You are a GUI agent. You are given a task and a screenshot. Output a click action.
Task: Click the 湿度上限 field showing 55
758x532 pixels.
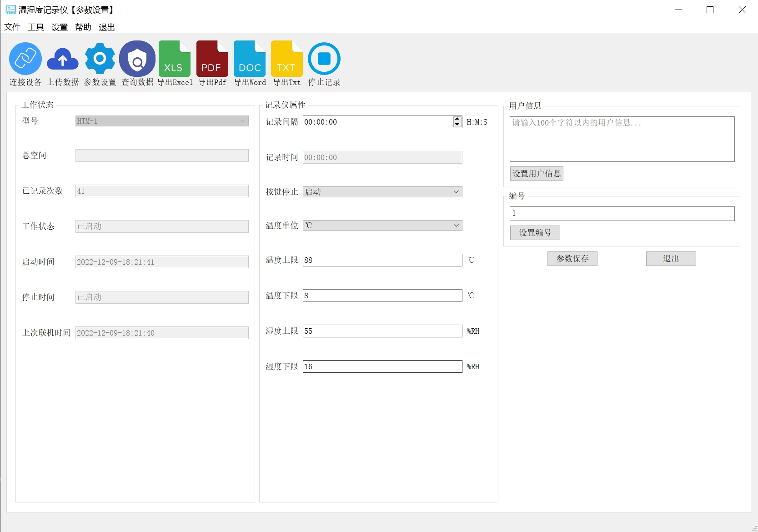[382, 331]
